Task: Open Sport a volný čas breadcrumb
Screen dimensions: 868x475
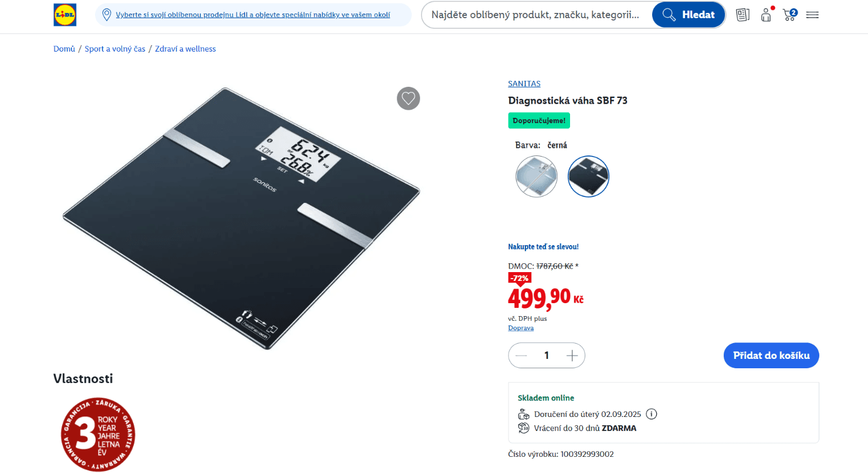Action: pos(115,49)
